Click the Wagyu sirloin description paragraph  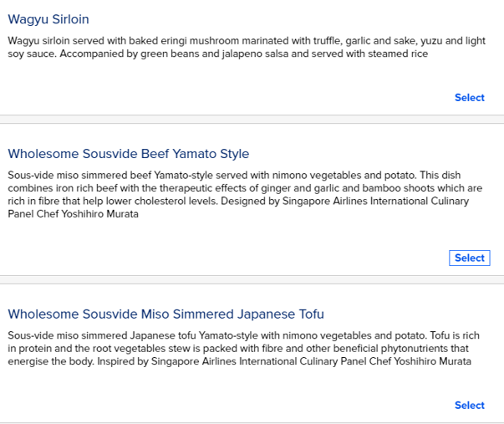242,48
